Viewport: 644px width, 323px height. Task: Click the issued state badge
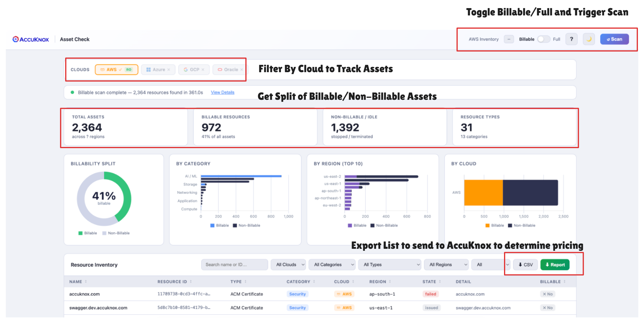pyautogui.click(x=432, y=308)
